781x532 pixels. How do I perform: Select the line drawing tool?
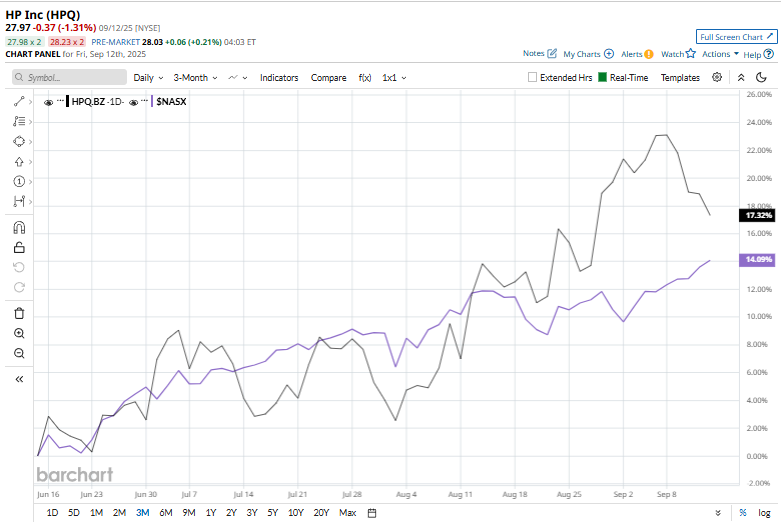tap(19, 102)
